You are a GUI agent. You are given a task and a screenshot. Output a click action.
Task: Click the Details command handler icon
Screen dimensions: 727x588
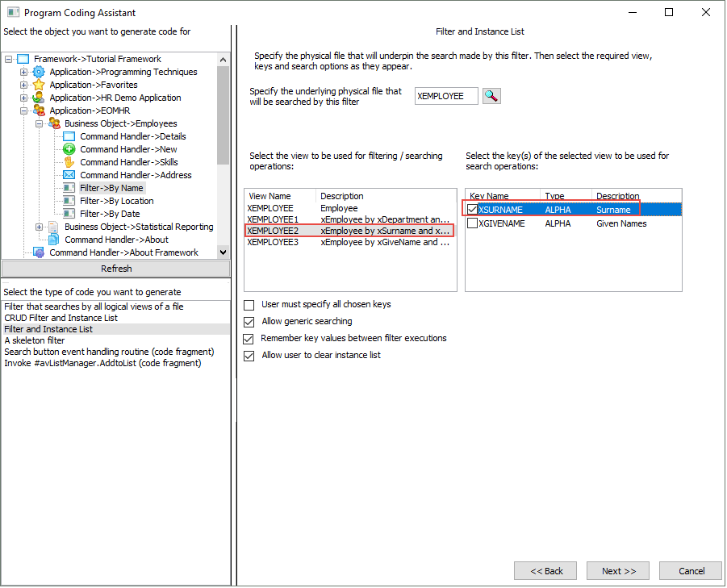pos(69,136)
